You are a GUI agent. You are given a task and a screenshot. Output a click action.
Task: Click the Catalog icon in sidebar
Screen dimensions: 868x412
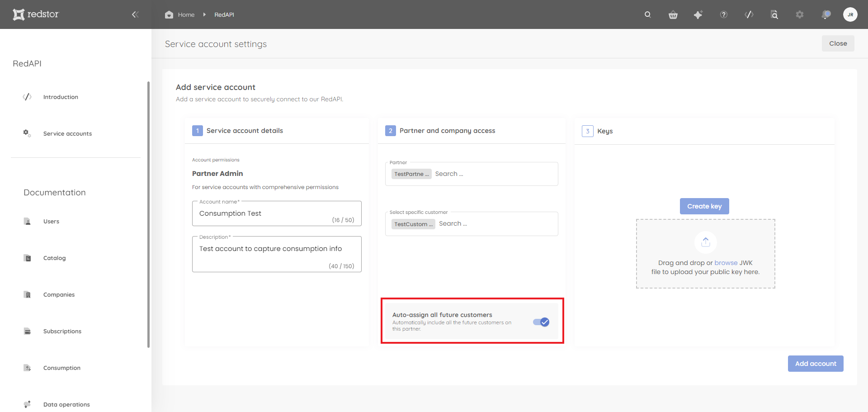click(x=27, y=258)
